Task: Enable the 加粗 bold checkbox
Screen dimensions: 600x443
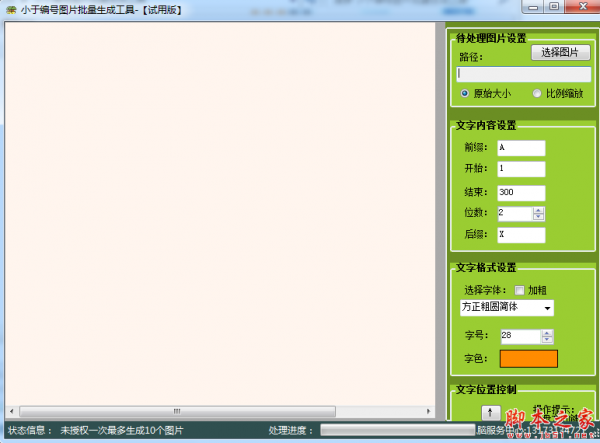Action: pyautogui.click(x=519, y=290)
